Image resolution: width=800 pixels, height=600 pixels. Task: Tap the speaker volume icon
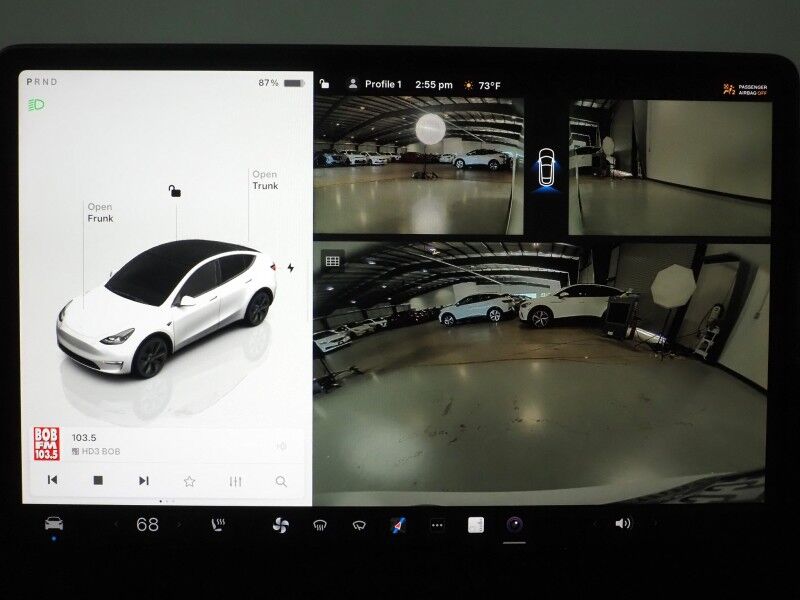pyautogui.click(x=622, y=522)
